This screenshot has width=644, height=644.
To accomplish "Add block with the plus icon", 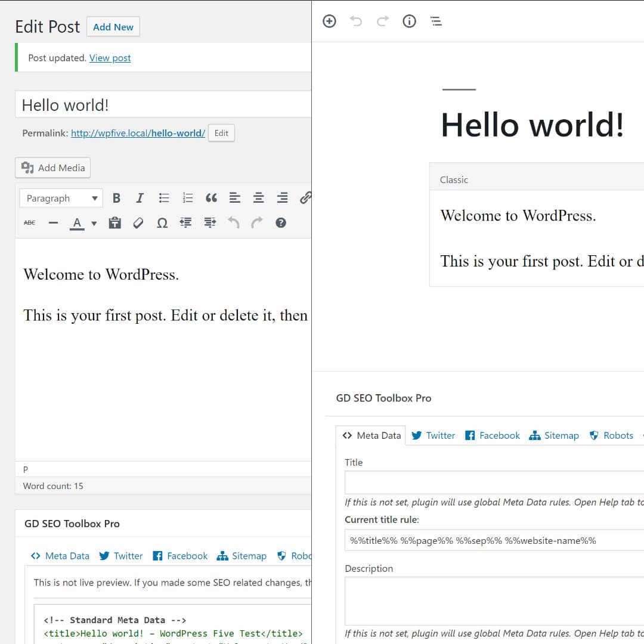I will point(329,21).
